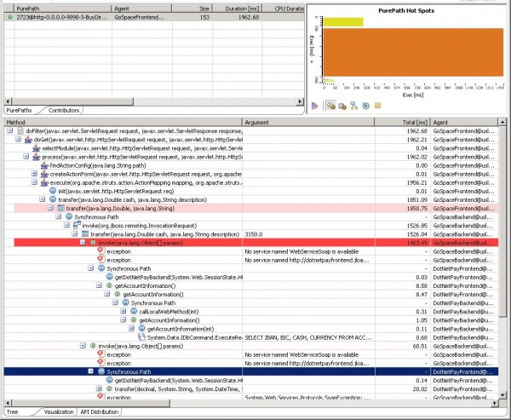Click the init HttpServletRequest node icon

click(53, 191)
